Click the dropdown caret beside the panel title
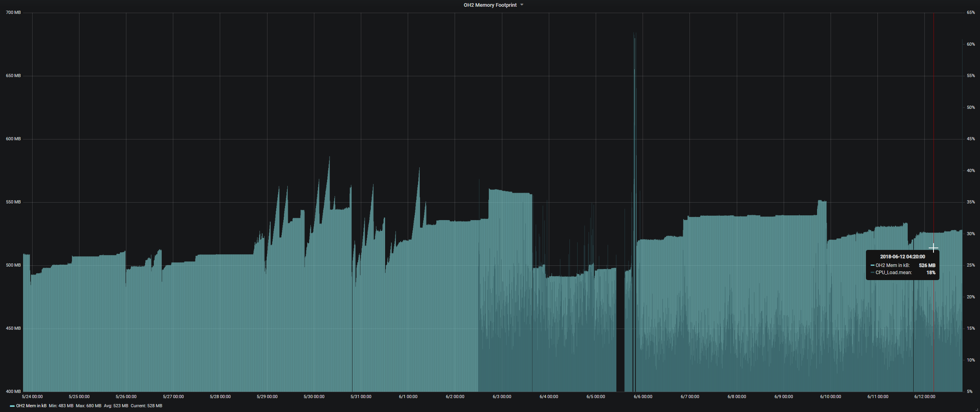The width and height of the screenshot is (980, 412). point(522,5)
